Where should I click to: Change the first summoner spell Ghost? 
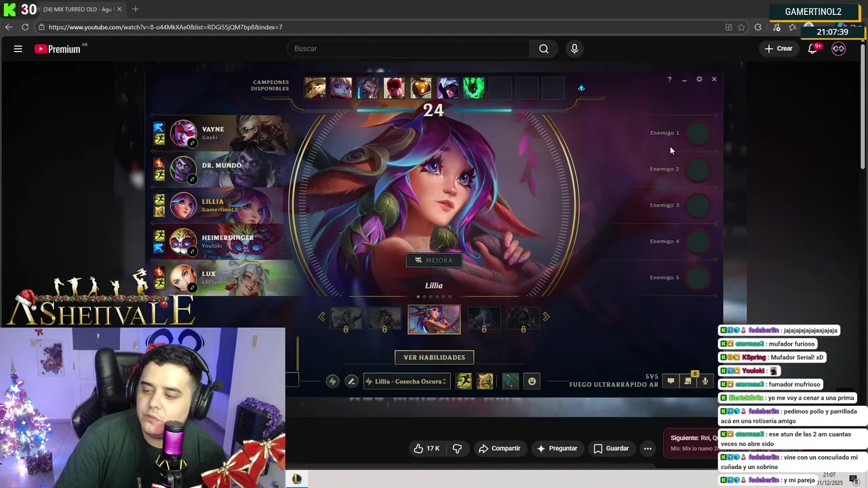point(464,382)
